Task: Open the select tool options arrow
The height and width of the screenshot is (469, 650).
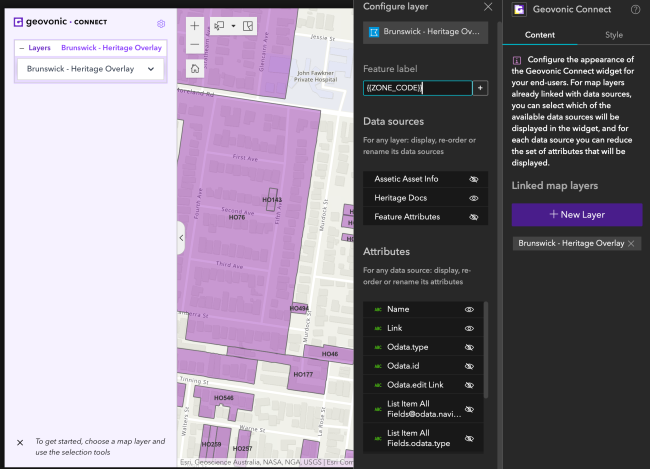Action: [233, 26]
